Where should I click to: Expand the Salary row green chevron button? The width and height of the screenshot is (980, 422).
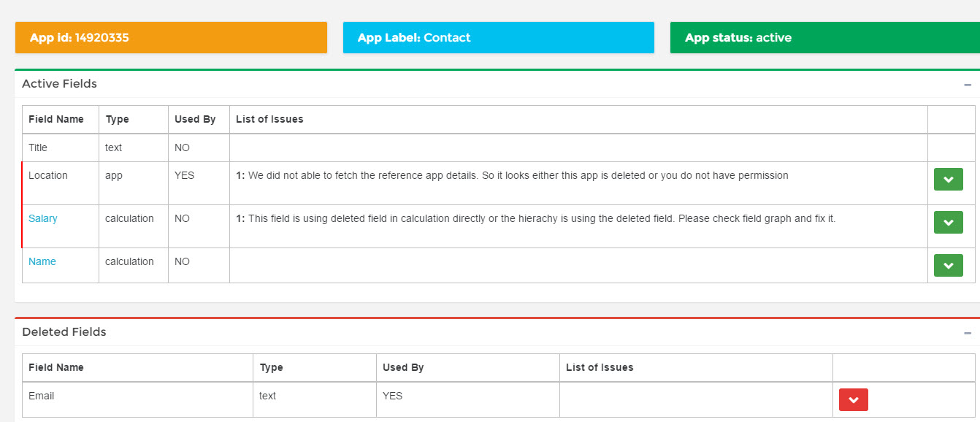point(948,223)
